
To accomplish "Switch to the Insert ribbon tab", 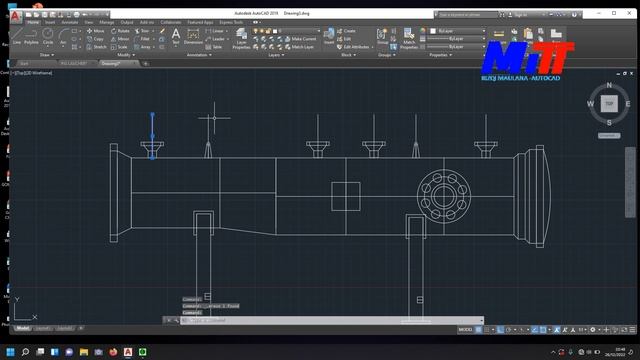I will coord(50,22).
